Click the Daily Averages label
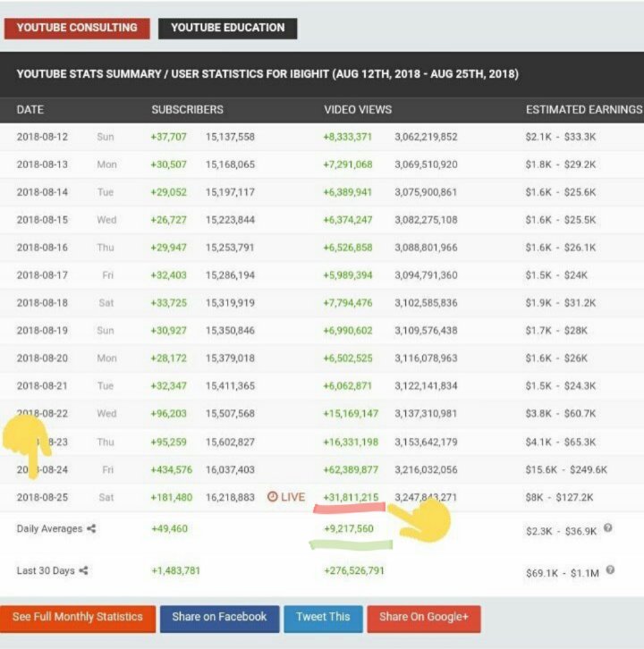The image size is (644, 649). coord(50,528)
